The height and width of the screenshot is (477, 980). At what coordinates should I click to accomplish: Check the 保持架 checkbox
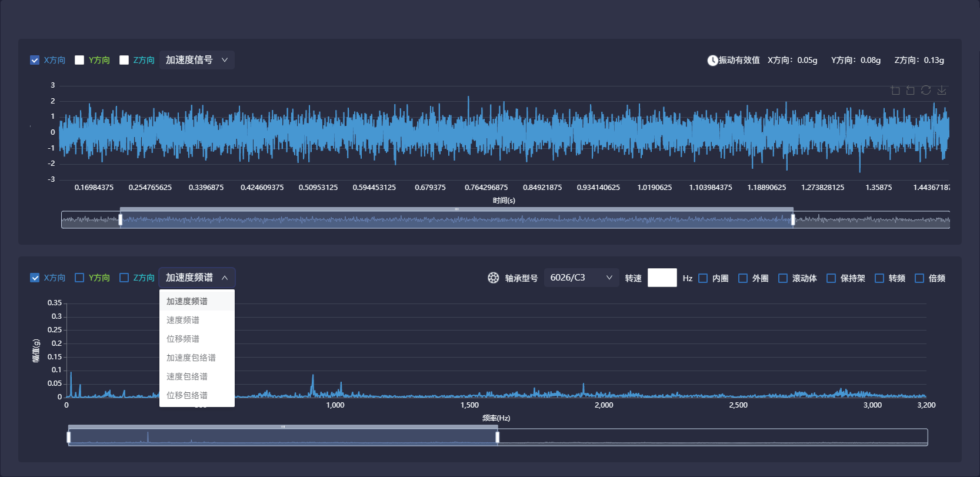pos(831,278)
